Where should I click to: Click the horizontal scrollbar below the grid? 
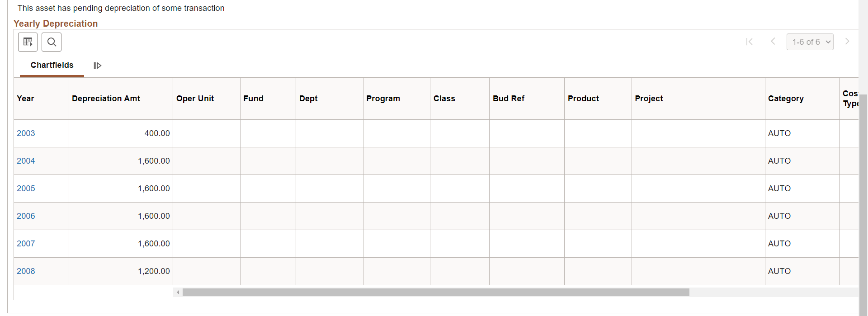point(434,292)
